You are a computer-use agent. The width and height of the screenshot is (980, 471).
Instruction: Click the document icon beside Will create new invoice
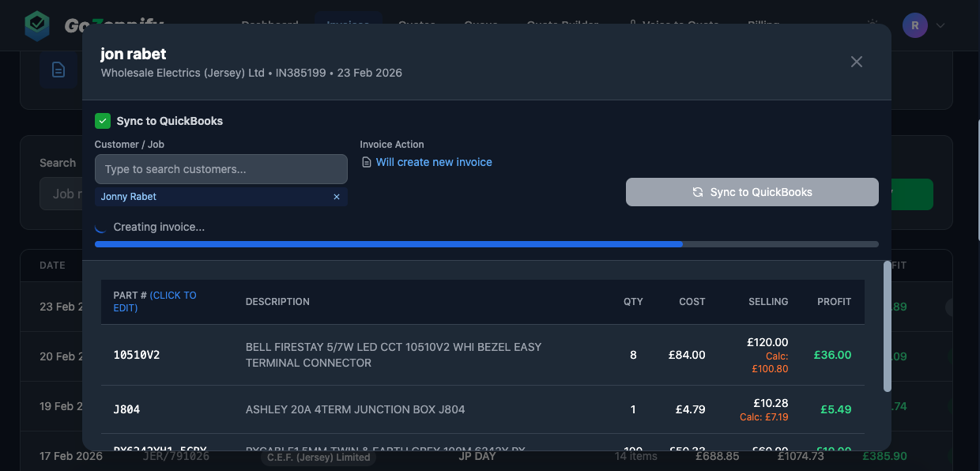click(365, 161)
